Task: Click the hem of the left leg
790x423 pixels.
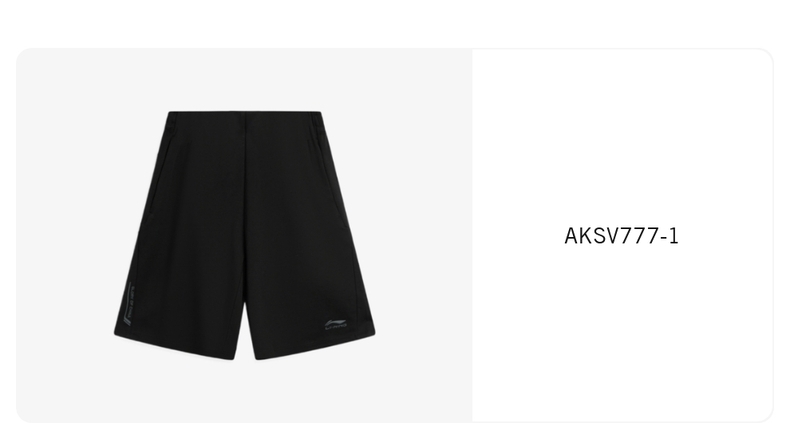Action: click(x=175, y=347)
